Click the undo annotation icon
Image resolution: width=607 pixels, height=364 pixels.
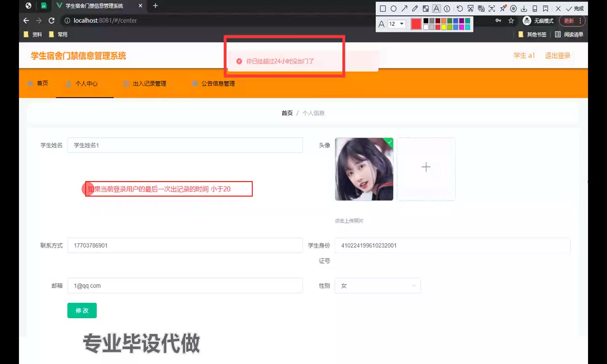point(459,8)
